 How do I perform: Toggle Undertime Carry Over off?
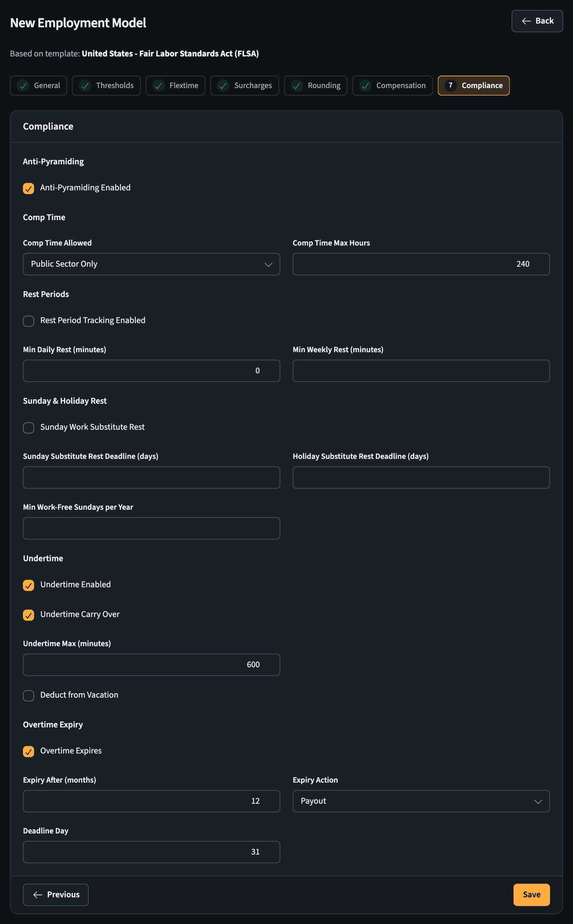[x=28, y=615]
